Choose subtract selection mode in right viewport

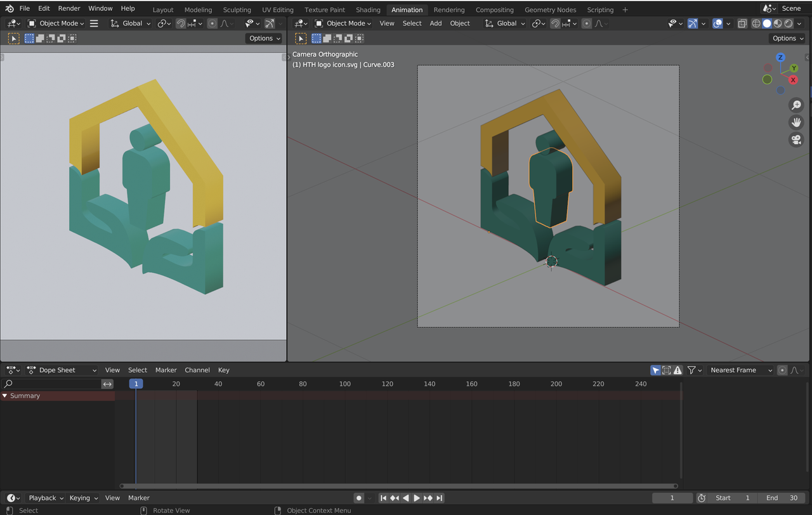pyautogui.click(x=338, y=38)
